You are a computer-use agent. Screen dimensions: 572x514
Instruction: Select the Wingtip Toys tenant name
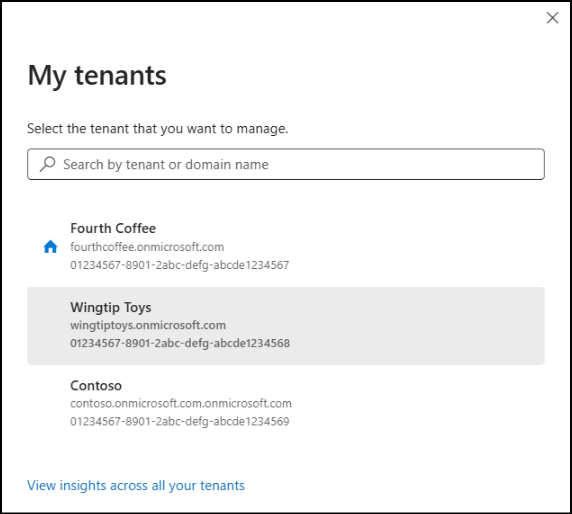[111, 307]
